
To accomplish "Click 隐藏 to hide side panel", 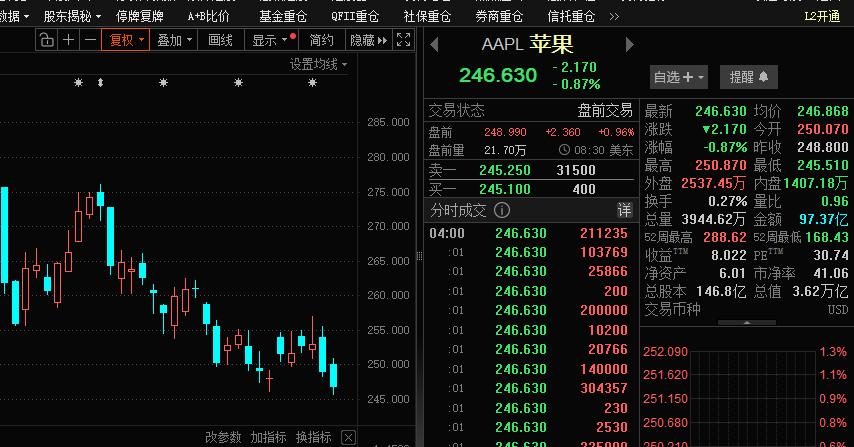I will point(368,40).
